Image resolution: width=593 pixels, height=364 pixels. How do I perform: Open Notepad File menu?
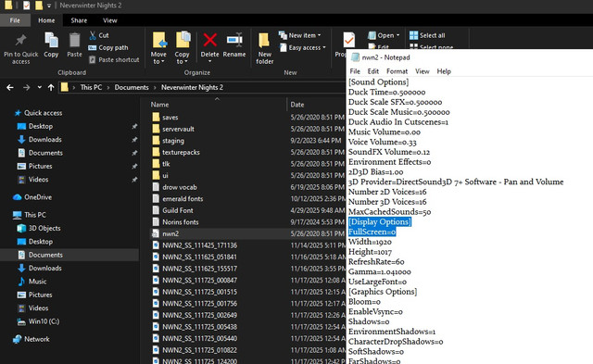(x=355, y=71)
